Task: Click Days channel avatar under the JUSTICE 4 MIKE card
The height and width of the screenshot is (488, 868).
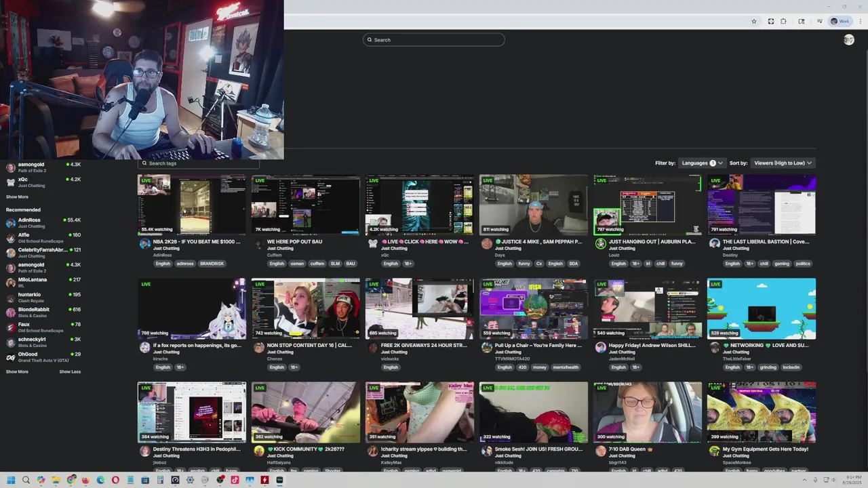Action: pos(486,244)
